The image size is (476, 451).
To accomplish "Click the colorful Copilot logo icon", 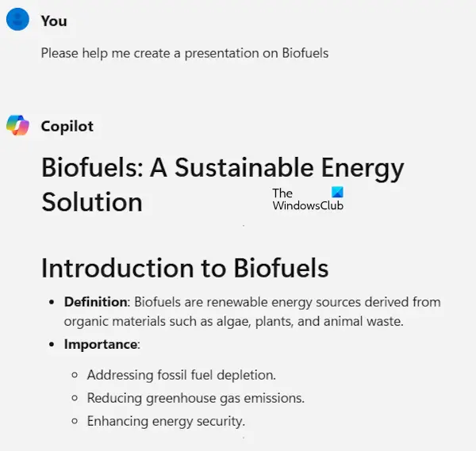I will click(17, 125).
